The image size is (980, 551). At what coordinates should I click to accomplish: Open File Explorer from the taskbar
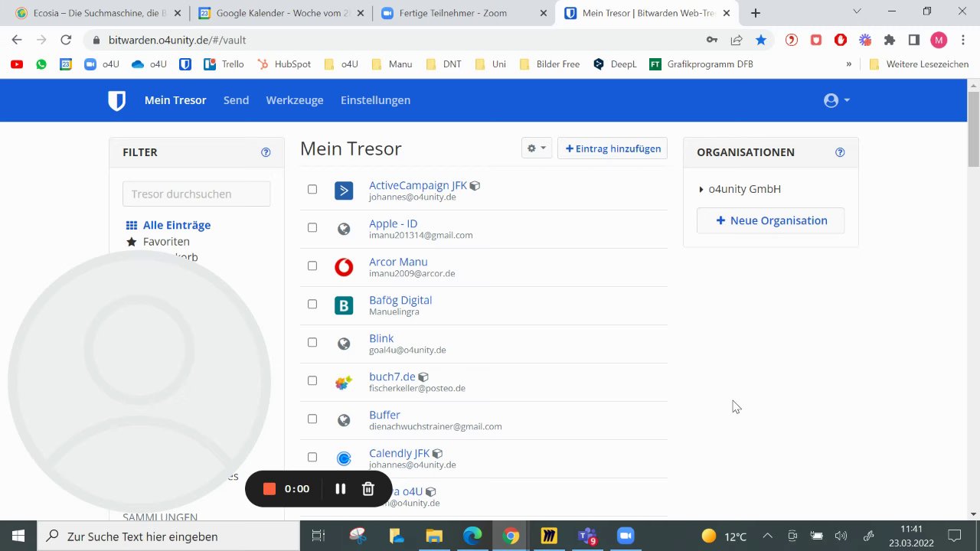point(434,536)
